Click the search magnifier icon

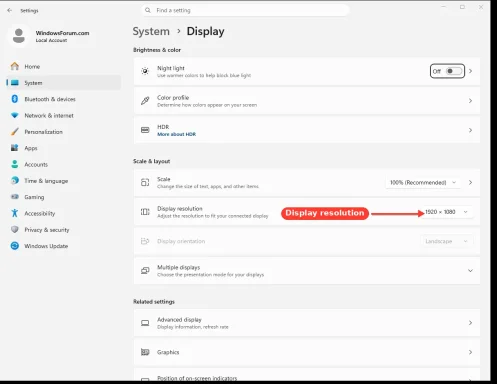tap(148, 10)
